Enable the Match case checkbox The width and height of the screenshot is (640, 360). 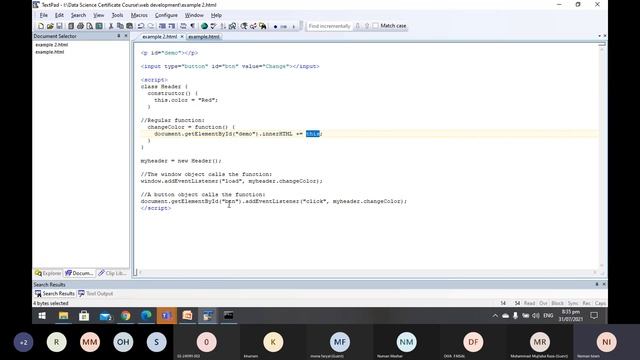pyautogui.click(x=376, y=26)
